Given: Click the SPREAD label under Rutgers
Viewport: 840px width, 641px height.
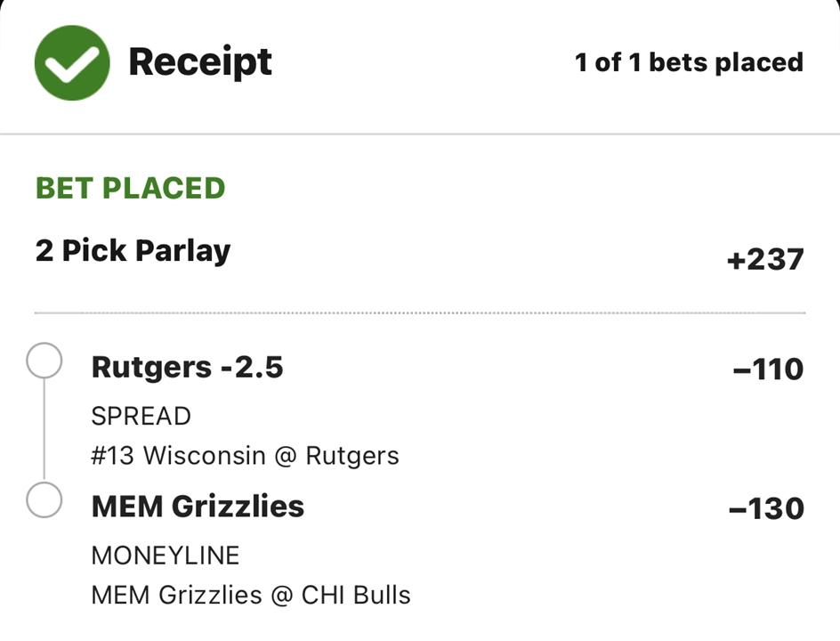Looking at the screenshot, I should [x=141, y=417].
